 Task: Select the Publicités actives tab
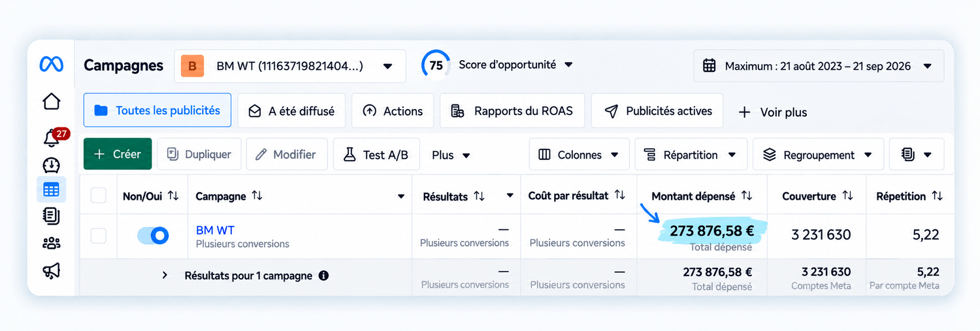coord(657,111)
